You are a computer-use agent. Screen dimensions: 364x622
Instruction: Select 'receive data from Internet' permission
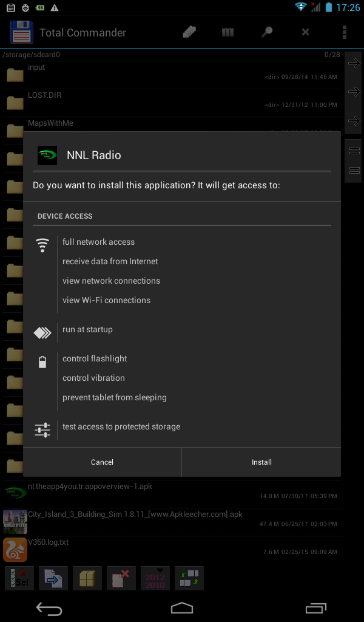coord(110,261)
